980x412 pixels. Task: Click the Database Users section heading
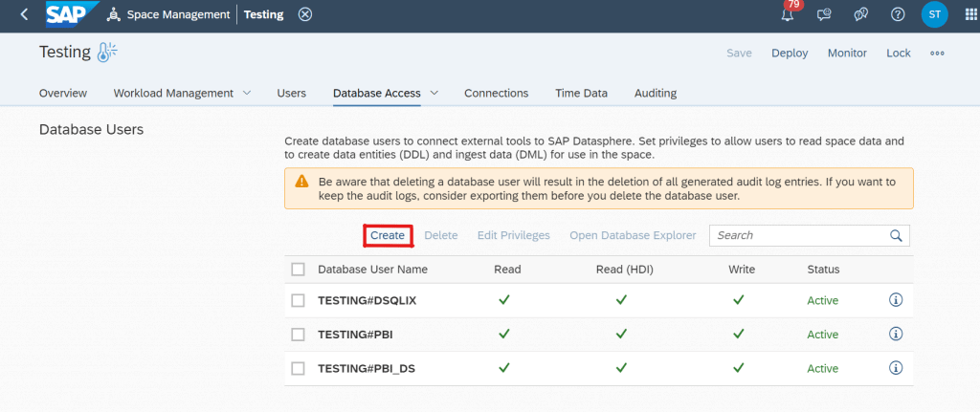click(91, 129)
